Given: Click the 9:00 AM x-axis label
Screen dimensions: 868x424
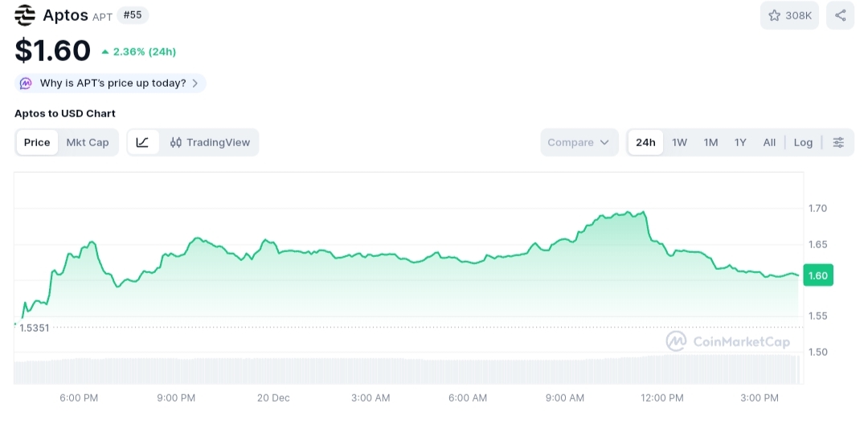Looking at the screenshot, I should (565, 398).
